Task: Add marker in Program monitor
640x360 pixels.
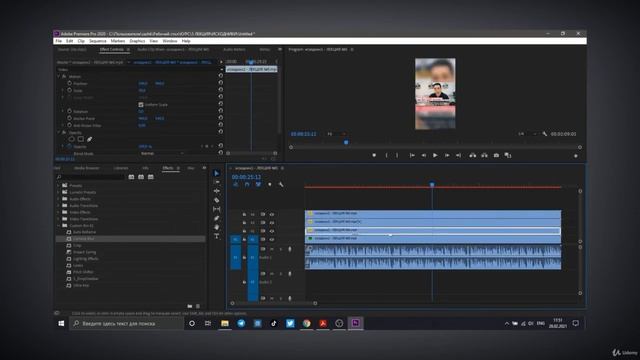Action: pyautogui.click(x=374, y=156)
